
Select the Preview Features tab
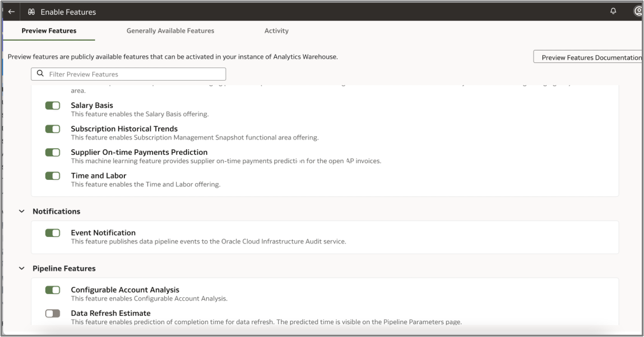pyautogui.click(x=49, y=31)
